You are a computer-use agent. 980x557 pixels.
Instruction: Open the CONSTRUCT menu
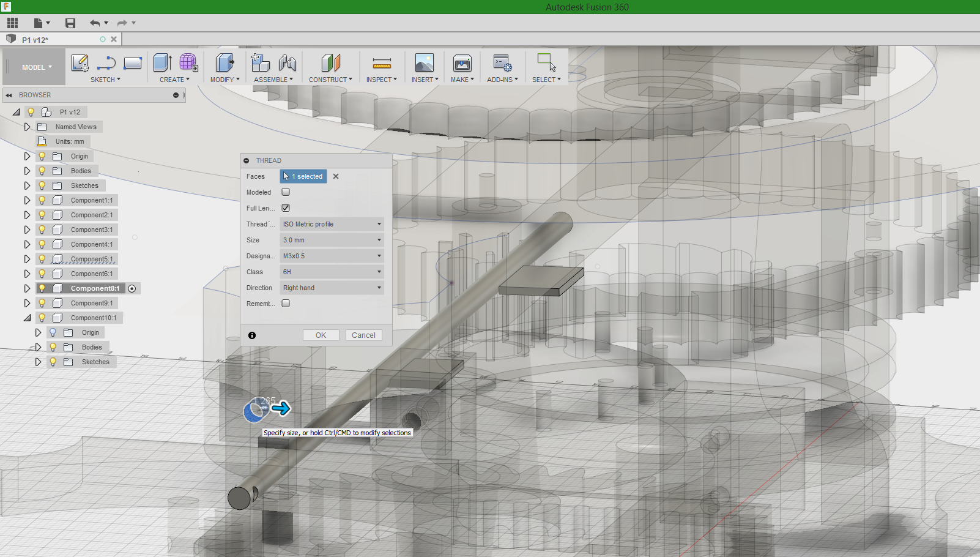pyautogui.click(x=330, y=80)
